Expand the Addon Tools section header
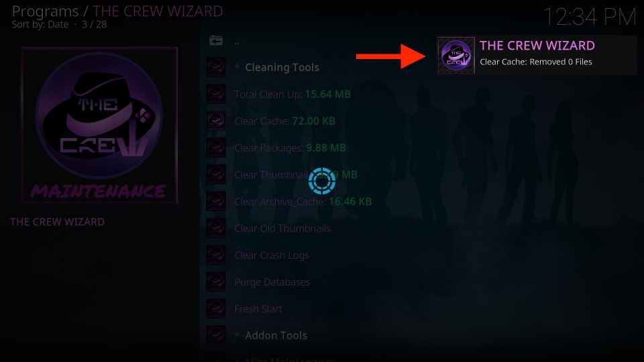The height and width of the screenshot is (362, 644). coord(276,335)
